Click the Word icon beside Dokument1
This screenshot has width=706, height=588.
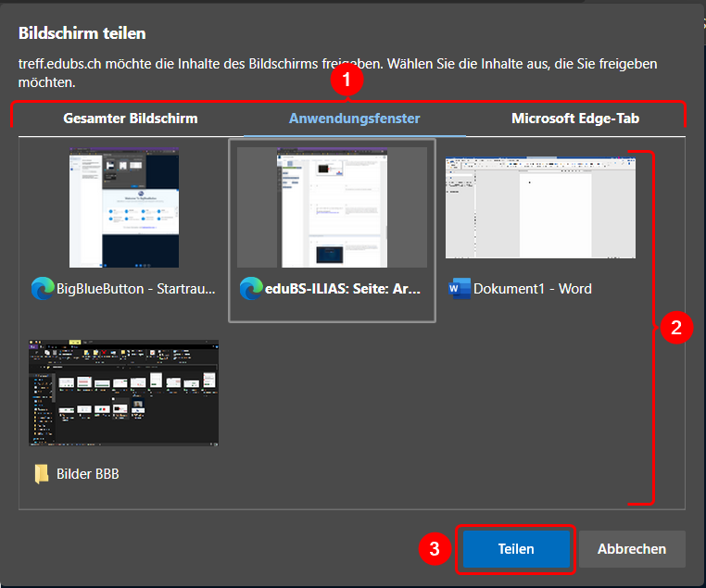459,289
